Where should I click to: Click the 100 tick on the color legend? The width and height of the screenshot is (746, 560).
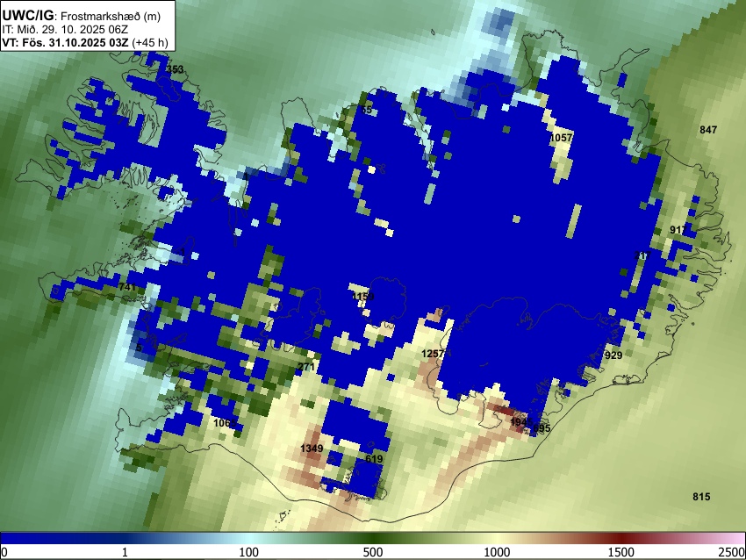coord(248,552)
